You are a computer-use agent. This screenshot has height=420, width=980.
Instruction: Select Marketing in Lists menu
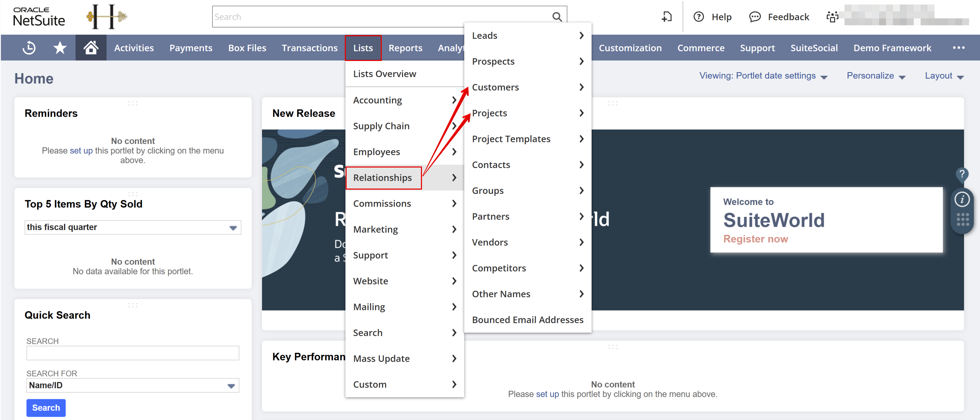click(404, 229)
